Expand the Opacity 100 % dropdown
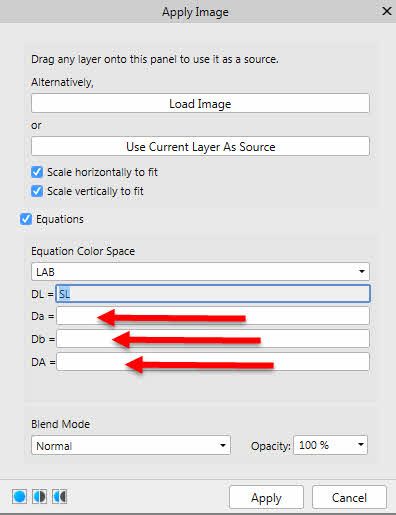Screen dimensions: 396x515 tap(330, 445)
